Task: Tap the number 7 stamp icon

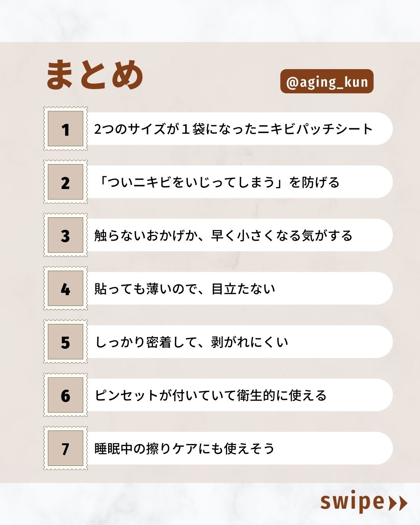Action: tap(65, 448)
